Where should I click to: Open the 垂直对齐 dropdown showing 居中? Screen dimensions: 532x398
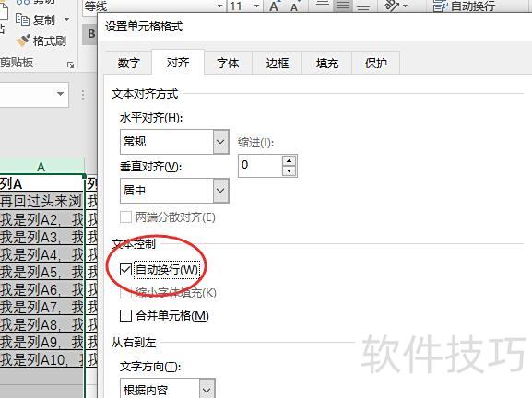(174, 191)
